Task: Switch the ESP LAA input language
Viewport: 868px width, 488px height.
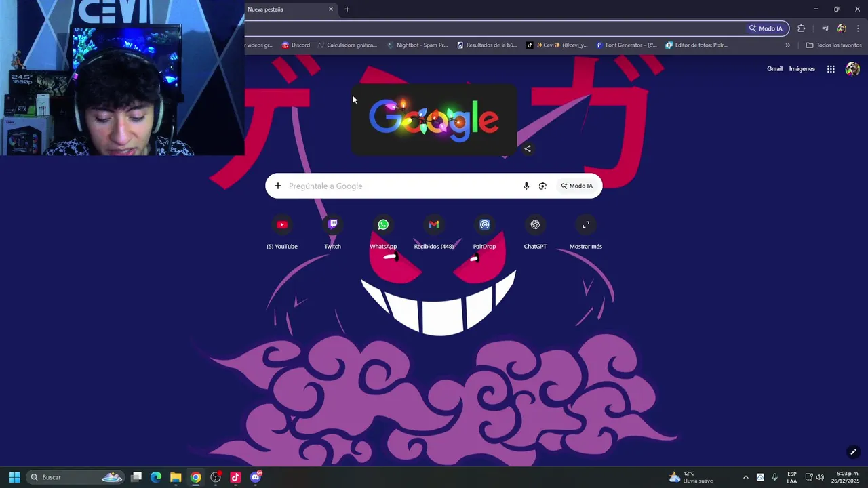Action: tap(792, 477)
